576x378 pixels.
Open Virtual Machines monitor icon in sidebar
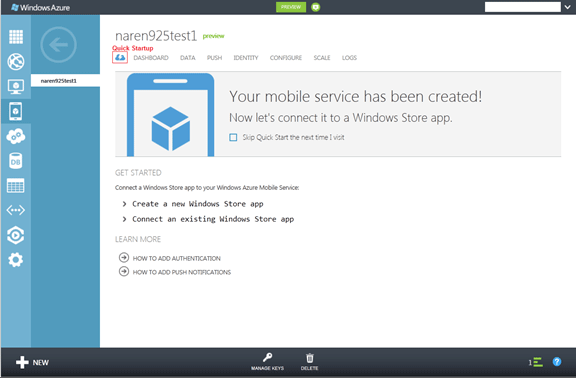click(x=16, y=86)
